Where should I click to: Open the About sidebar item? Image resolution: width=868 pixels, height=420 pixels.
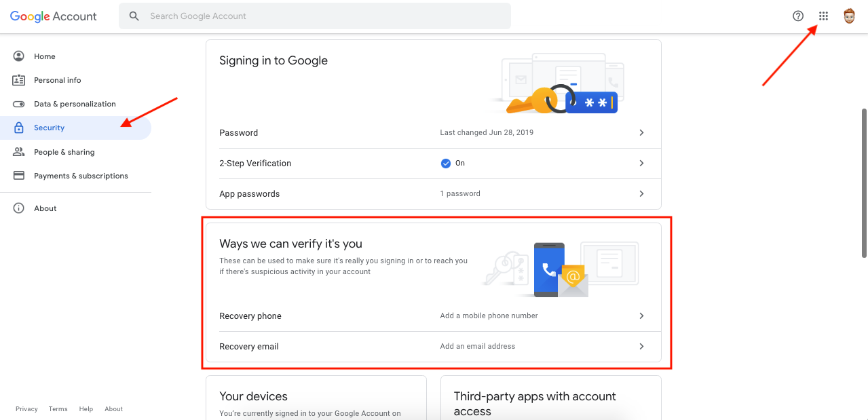pos(75,208)
